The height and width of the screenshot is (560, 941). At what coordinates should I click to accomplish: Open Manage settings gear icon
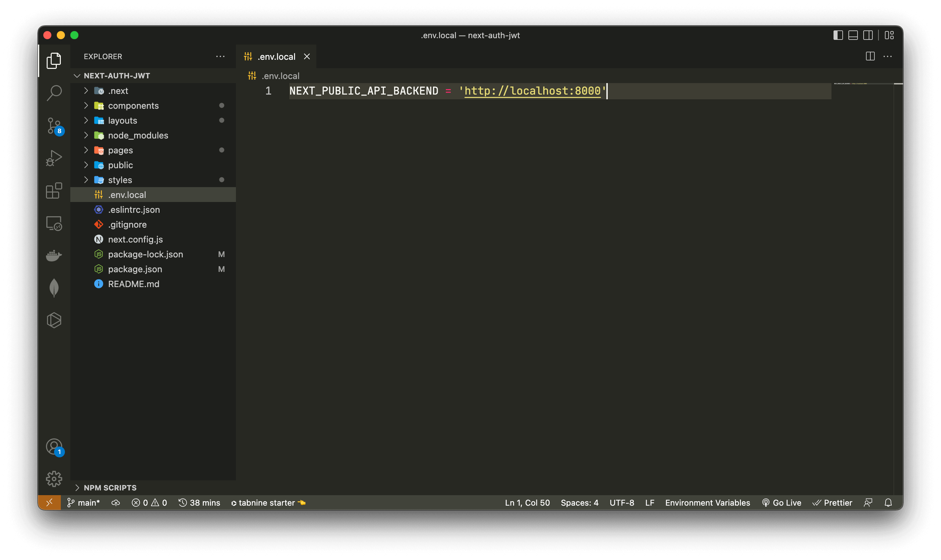tap(54, 479)
